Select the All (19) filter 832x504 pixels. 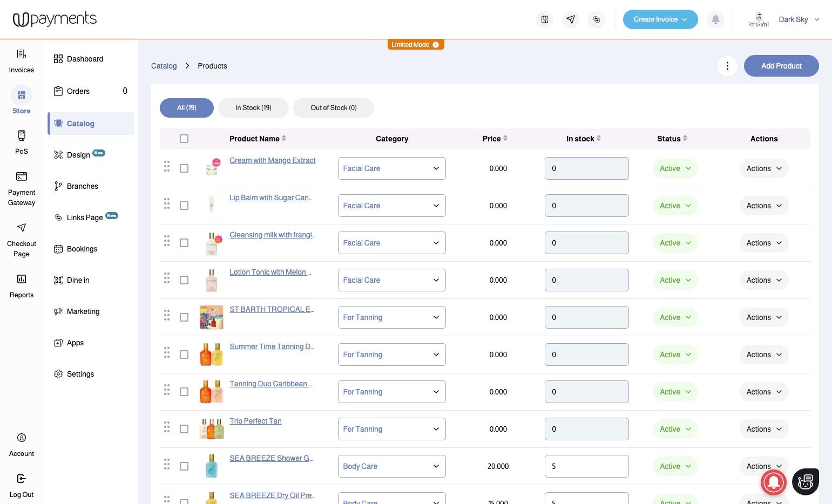point(187,108)
